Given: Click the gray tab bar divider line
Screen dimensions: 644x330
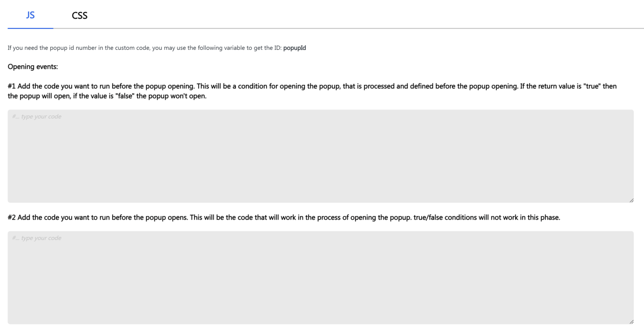Looking at the screenshot, I should tap(349, 28).
